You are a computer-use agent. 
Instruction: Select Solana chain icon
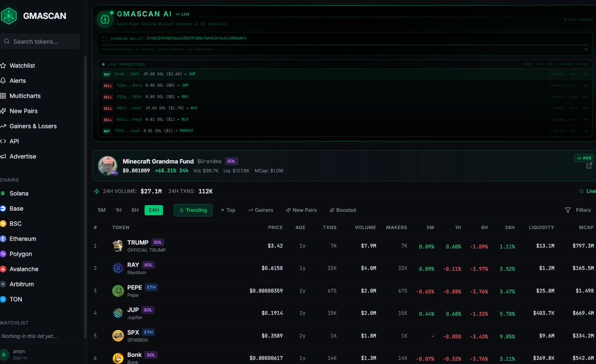pos(3,193)
